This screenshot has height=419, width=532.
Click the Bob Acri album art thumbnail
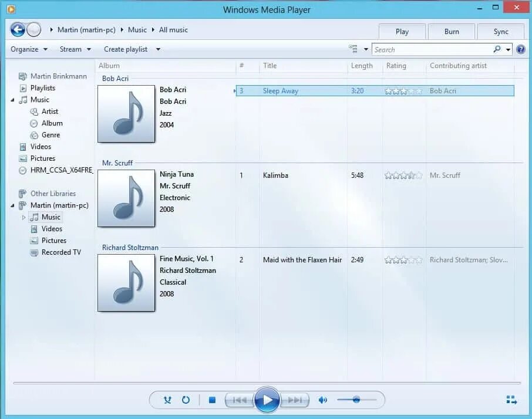(x=126, y=114)
